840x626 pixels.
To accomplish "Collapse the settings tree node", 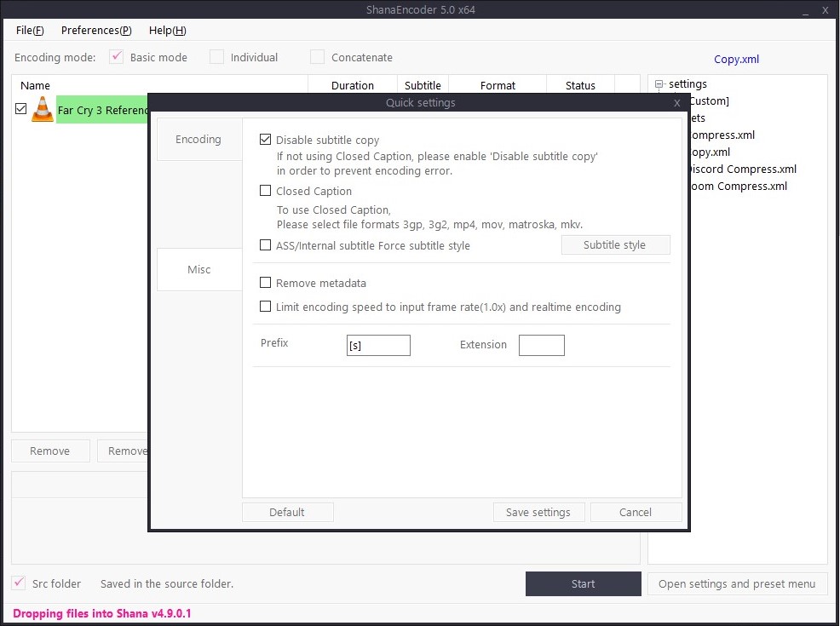I will pos(659,84).
